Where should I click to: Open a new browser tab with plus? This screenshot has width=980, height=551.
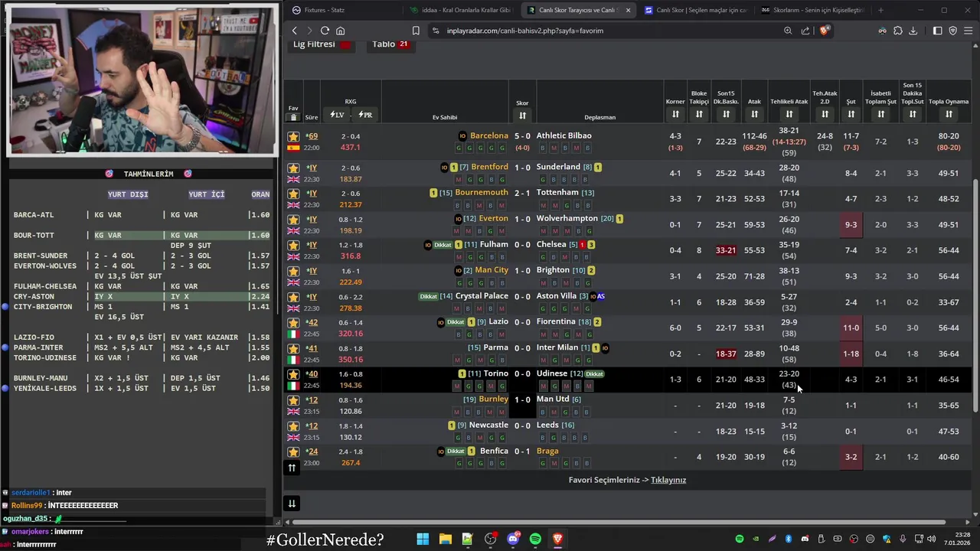coord(880,10)
